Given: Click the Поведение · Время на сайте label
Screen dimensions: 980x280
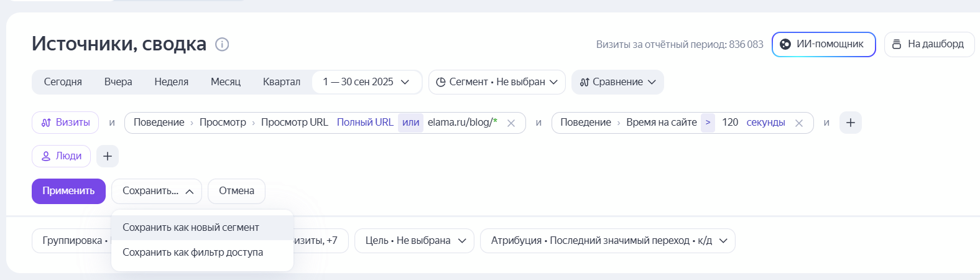Looking at the screenshot, I should click(628, 123).
